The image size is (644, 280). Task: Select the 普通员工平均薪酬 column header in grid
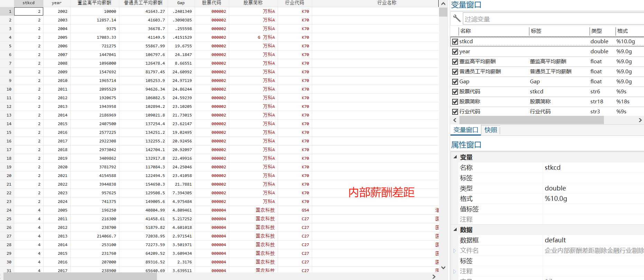click(143, 3)
